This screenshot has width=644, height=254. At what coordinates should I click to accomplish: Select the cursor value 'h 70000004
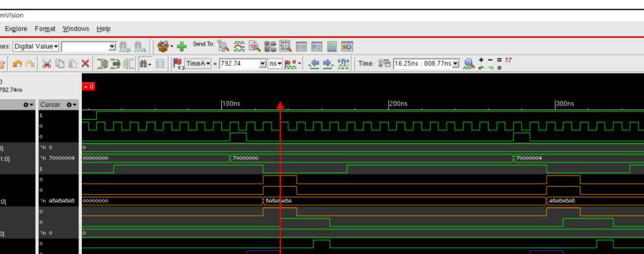click(x=57, y=158)
